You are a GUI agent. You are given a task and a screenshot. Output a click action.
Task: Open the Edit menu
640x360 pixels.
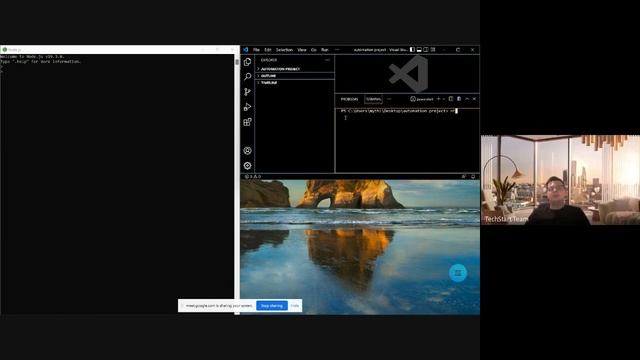[x=268, y=50]
